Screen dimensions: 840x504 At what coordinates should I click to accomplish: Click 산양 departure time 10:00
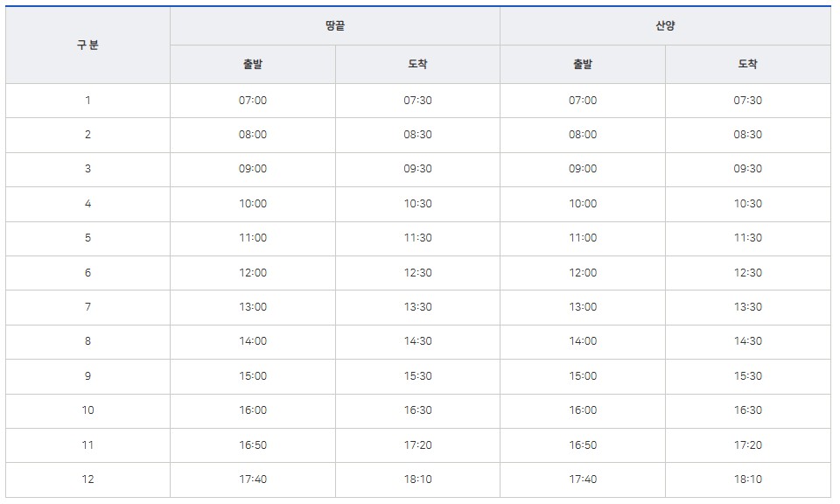(x=583, y=204)
